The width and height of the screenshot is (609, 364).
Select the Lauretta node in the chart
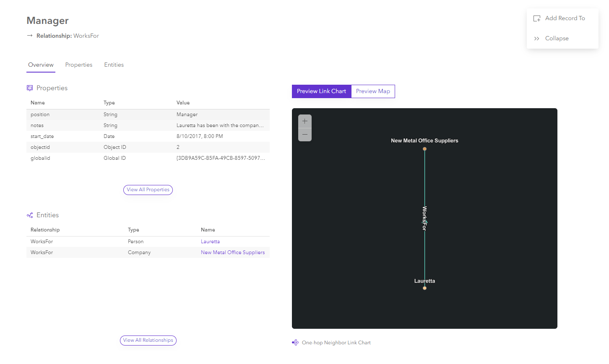coord(424,288)
